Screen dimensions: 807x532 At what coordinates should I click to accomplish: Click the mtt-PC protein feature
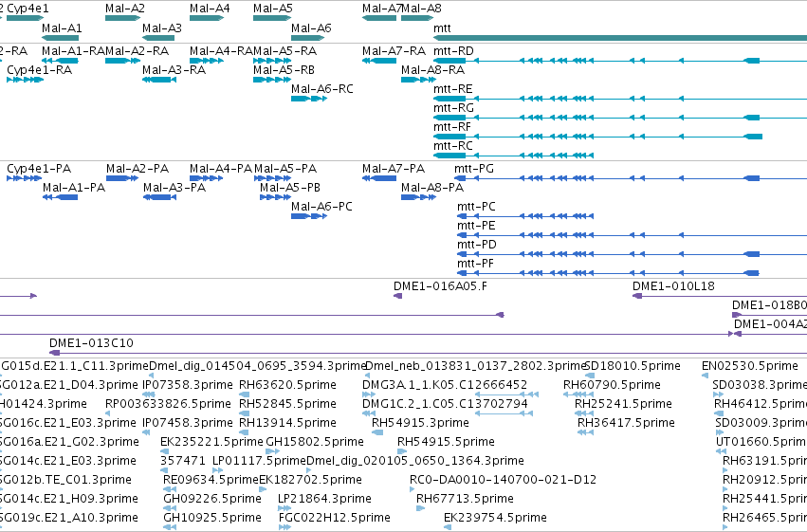(525, 216)
